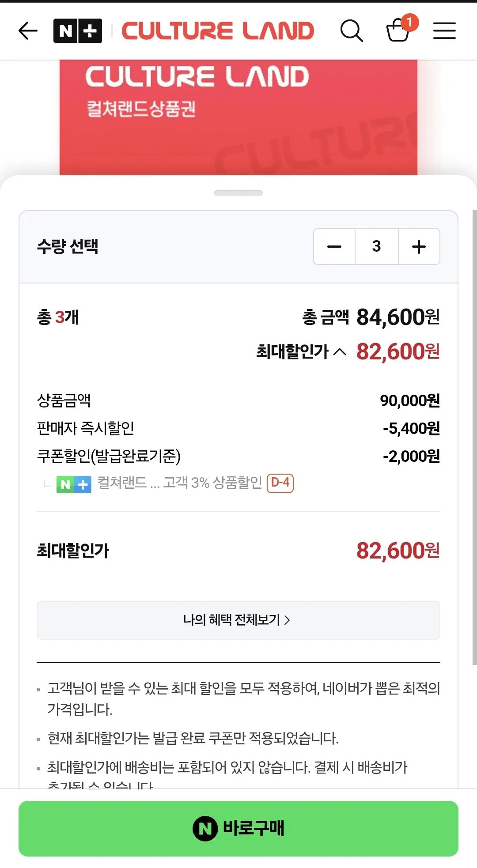The image size is (477, 868).
Task: Tap the green 바로구매 button
Action: 238,829
